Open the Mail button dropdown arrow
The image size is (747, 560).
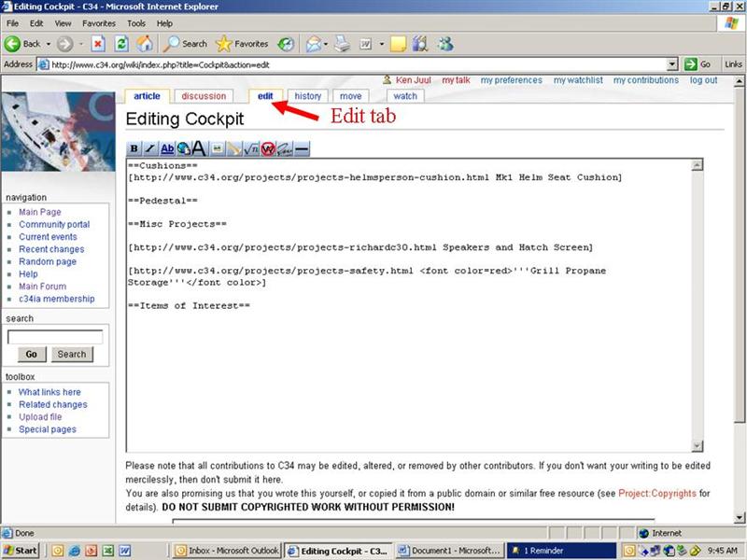coord(326,44)
